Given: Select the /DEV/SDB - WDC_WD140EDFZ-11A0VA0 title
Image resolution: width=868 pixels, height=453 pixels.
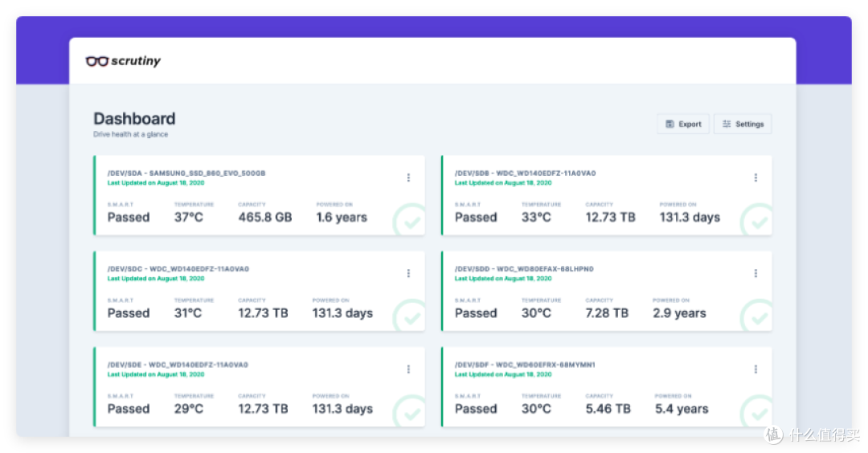Looking at the screenshot, I should (x=526, y=173).
